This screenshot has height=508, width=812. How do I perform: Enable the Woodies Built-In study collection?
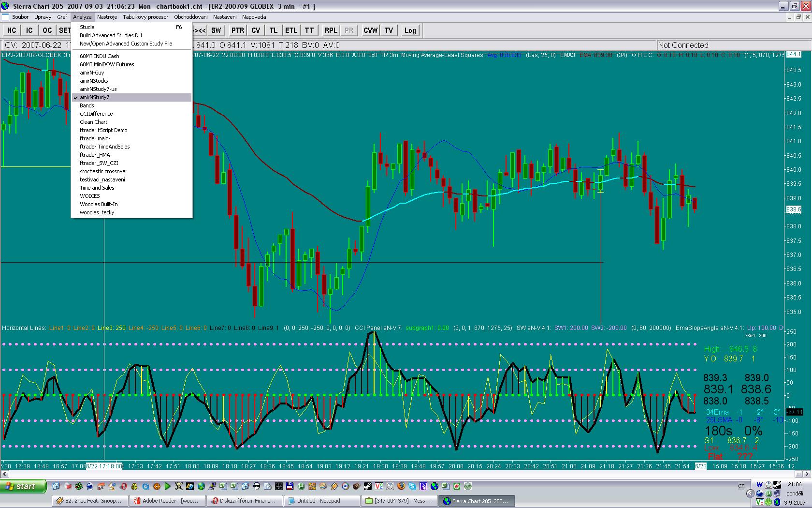(x=99, y=204)
